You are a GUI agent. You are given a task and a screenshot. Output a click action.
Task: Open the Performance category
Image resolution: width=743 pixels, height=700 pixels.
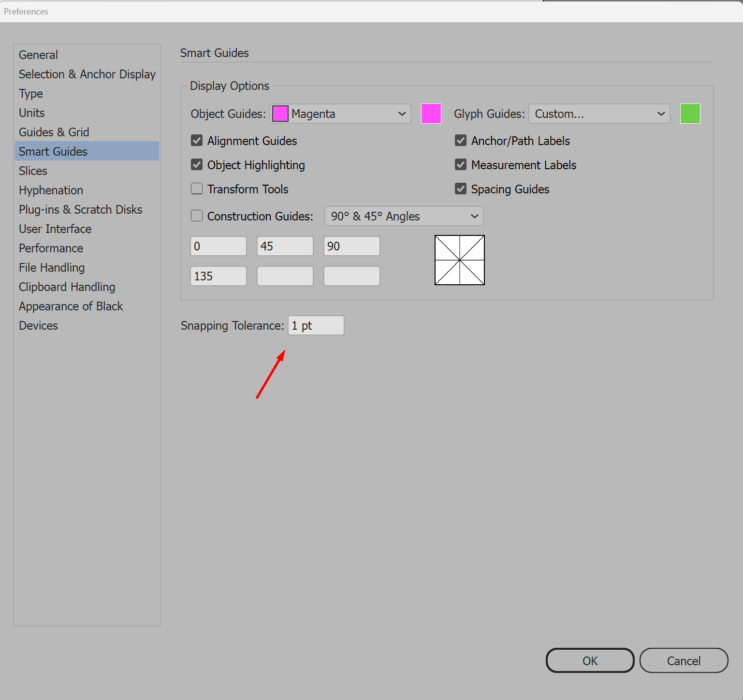pos(87,248)
